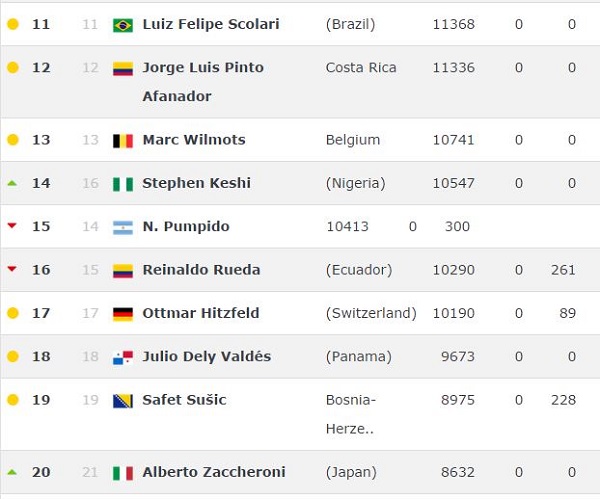This screenshot has width=600, height=499.
Task: Click the Belgium flag beside Marc Wilmots
Action: pos(123,141)
